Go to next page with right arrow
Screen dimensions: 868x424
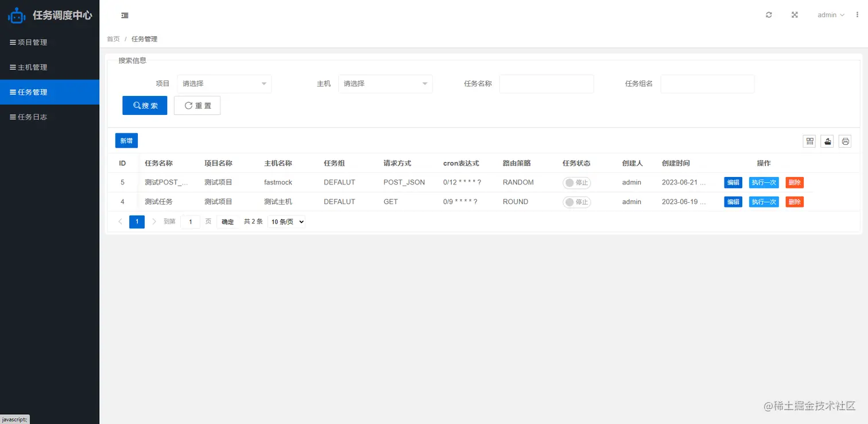154,222
